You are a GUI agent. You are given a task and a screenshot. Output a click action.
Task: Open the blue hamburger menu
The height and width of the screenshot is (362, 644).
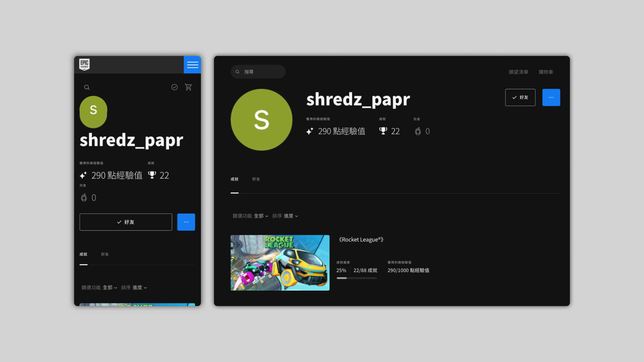[x=192, y=65]
